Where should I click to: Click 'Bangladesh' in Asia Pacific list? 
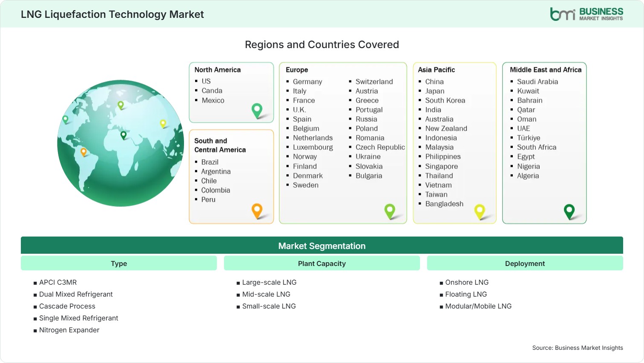tap(444, 204)
